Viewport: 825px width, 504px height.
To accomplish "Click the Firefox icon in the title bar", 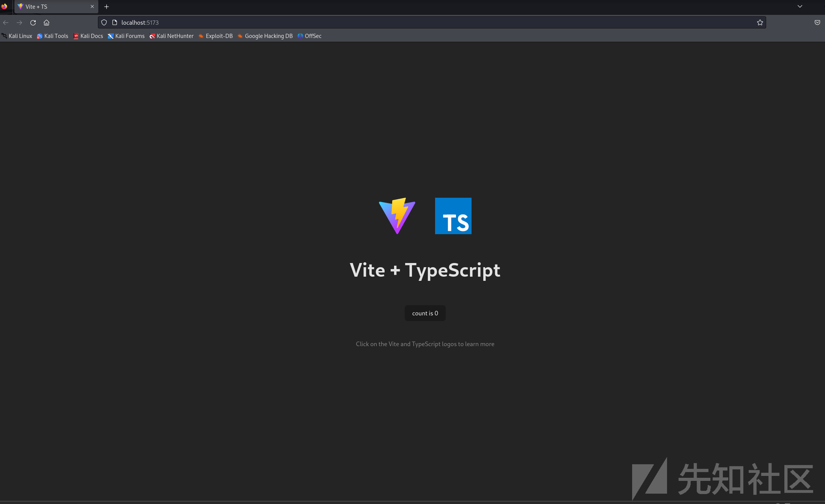I will pyautogui.click(x=4, y=6).
